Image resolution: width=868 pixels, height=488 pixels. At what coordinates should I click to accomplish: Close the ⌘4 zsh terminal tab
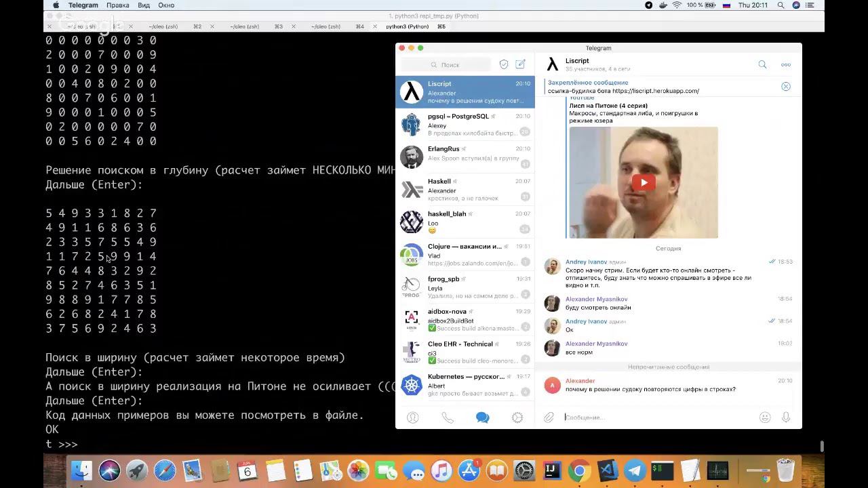[x=294, y=26]
